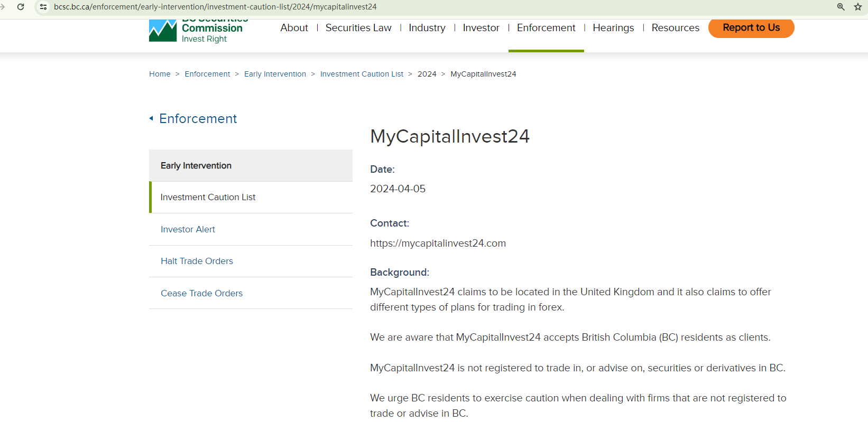Click the date 2024-04-05
The image size is (868, 422).
398,189
